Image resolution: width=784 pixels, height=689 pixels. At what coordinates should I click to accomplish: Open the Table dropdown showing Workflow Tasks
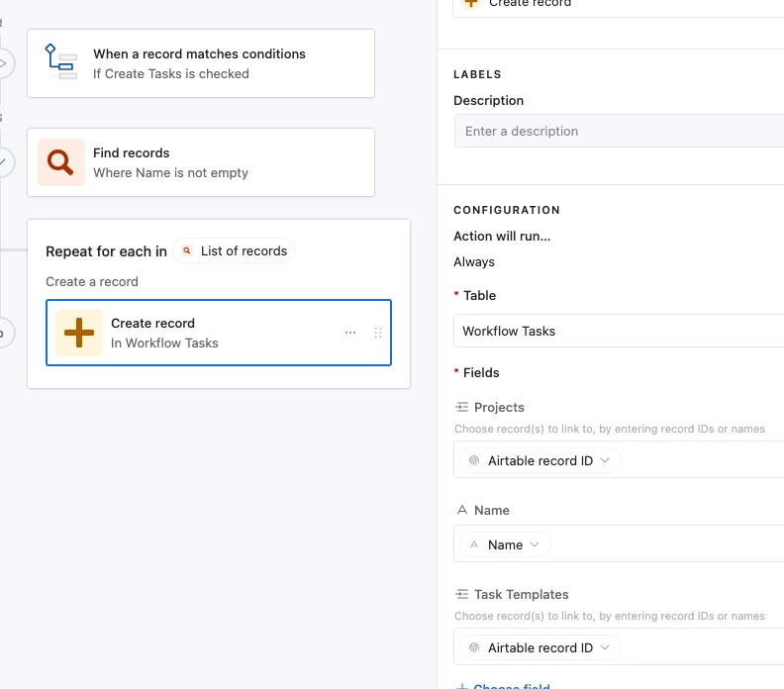(618, 331)
